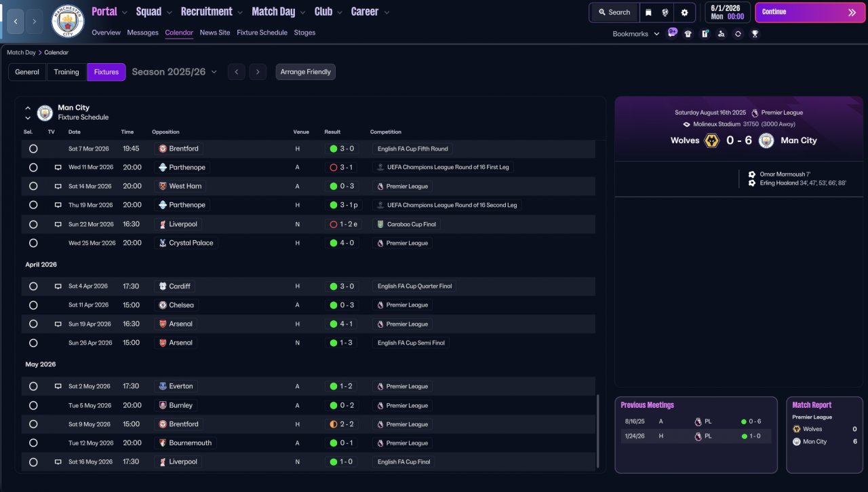Open the world globe icon in the top bar
Viewport: 868px width, 492px height.
(x=665, y=12)
